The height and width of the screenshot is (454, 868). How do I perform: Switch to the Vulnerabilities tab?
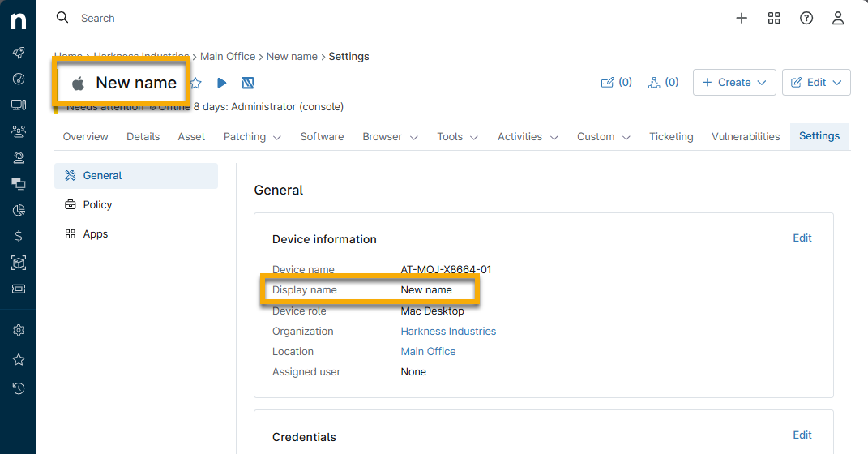click(746, 137)
